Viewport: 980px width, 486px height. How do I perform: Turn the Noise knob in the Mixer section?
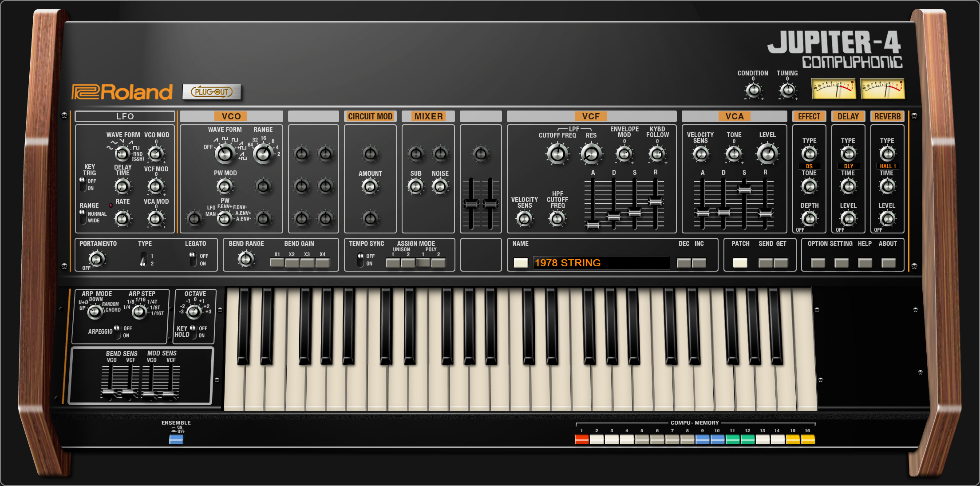440,186
